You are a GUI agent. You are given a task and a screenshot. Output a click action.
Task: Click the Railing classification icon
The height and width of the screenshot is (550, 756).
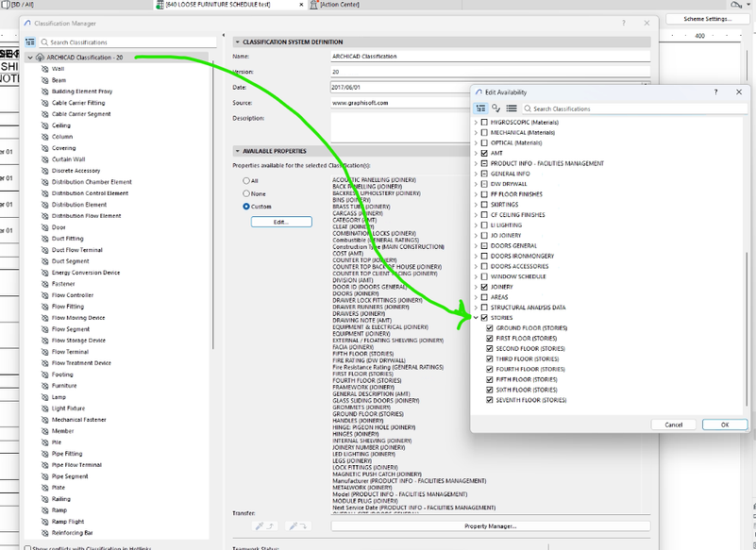click(x=45, y=499)
